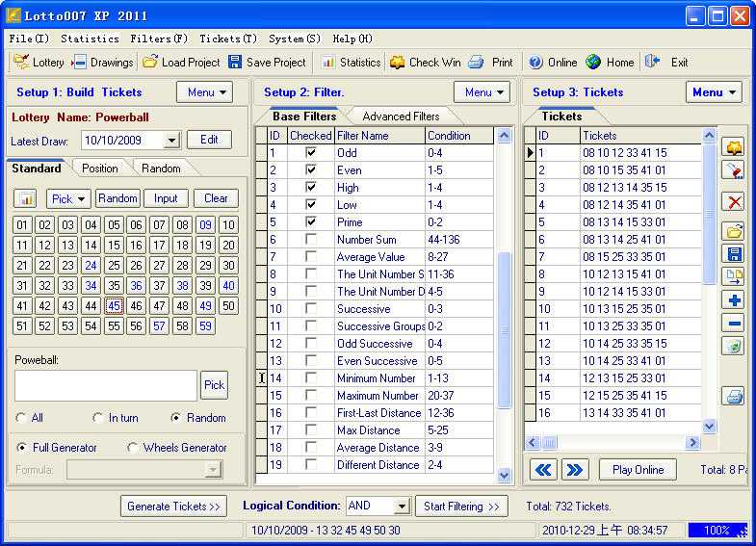The image size is (756, 546).
Task: Switch to the Advanced Filters tab
Action: pyautogui.click(x=401, y=117)
